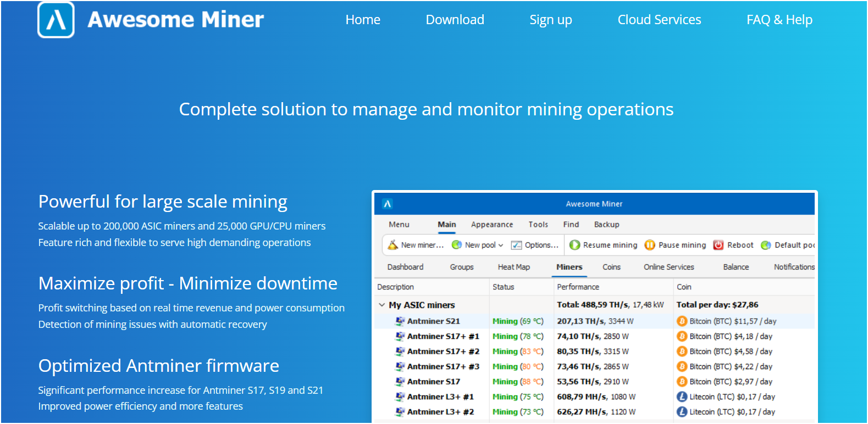Click the Awesome Miner logo icon
The image size is (868, 424).
pos(56,20)
